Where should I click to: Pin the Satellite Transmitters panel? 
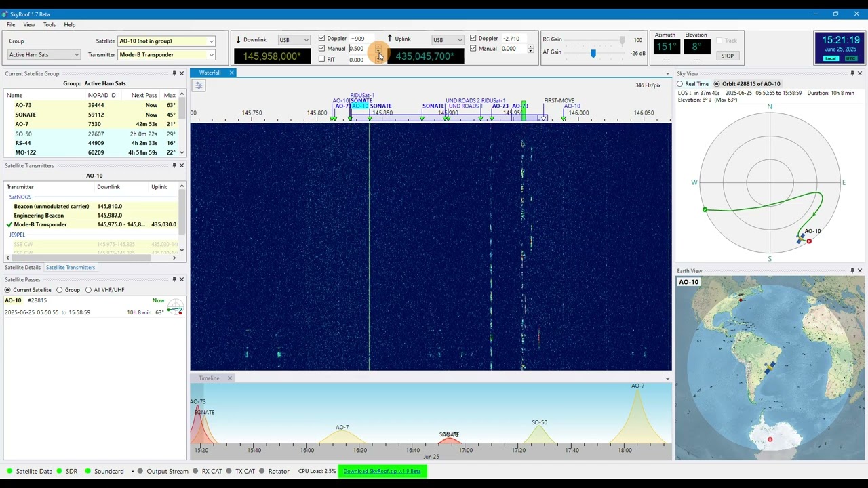[174, 165]
